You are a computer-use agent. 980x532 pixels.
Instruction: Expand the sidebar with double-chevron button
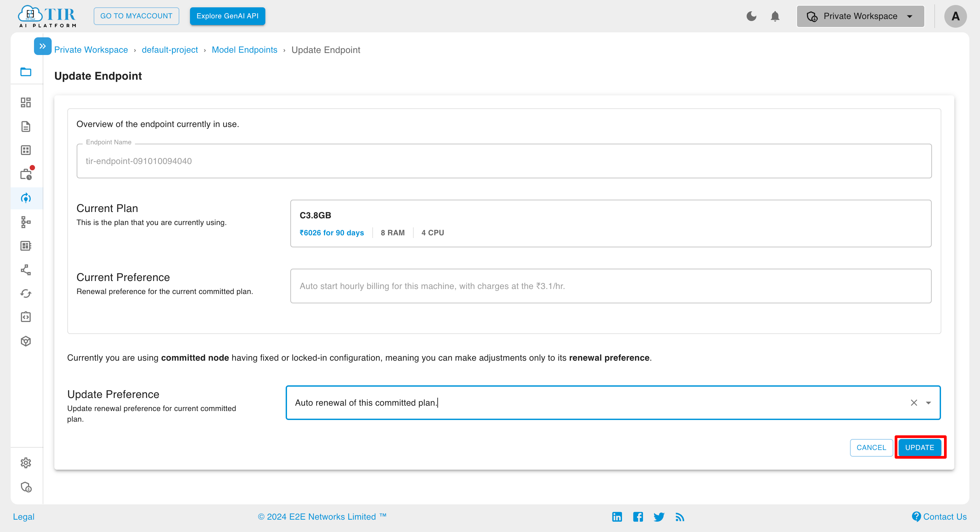coord(43,46)
